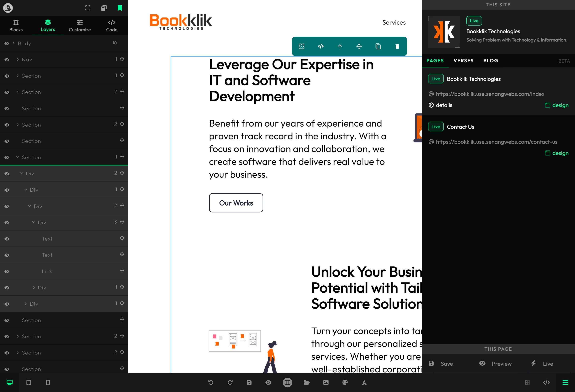Click the duplicate element icon in toolbar
The width and height of the screenshot is (575, 392).
tap(378, 46)
